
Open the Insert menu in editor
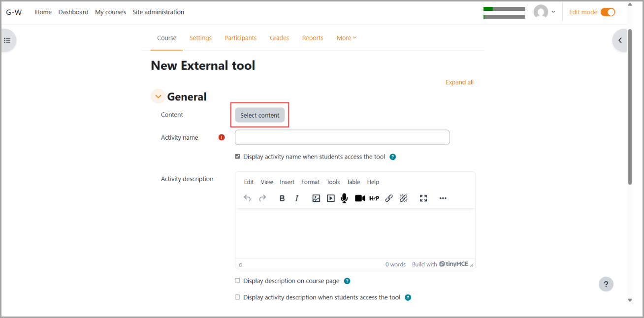[287, 182]
